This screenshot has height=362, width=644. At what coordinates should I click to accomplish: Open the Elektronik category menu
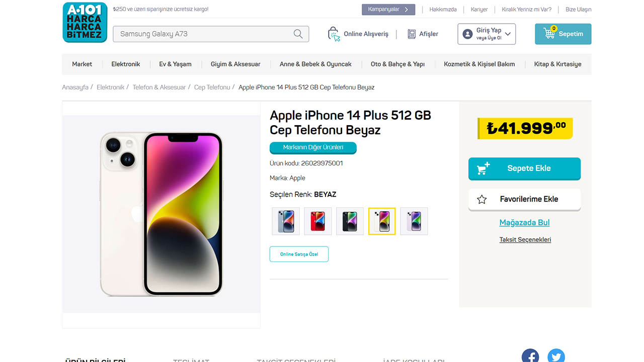pyautogui.click(x=125, y=64)
